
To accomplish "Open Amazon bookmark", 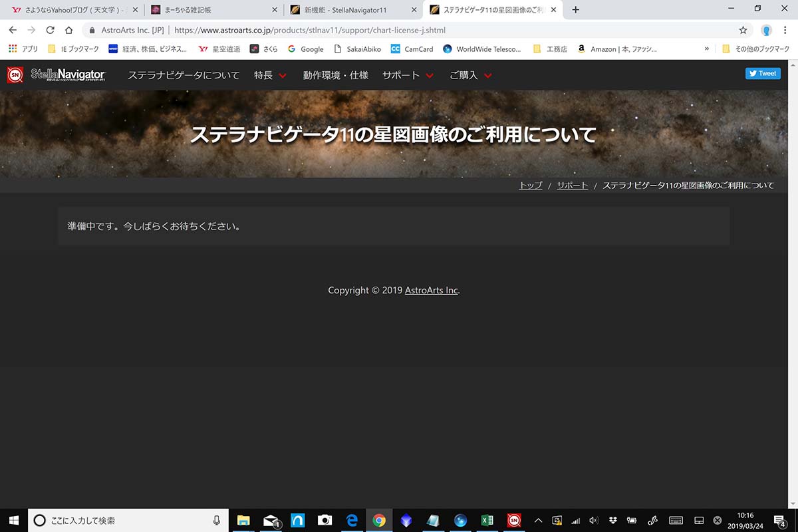I will coord(616,49).
